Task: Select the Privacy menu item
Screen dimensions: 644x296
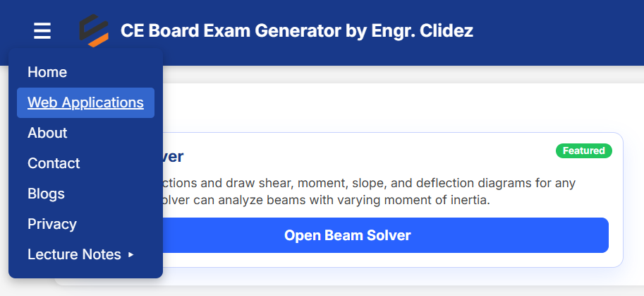Action: point(51,224)
